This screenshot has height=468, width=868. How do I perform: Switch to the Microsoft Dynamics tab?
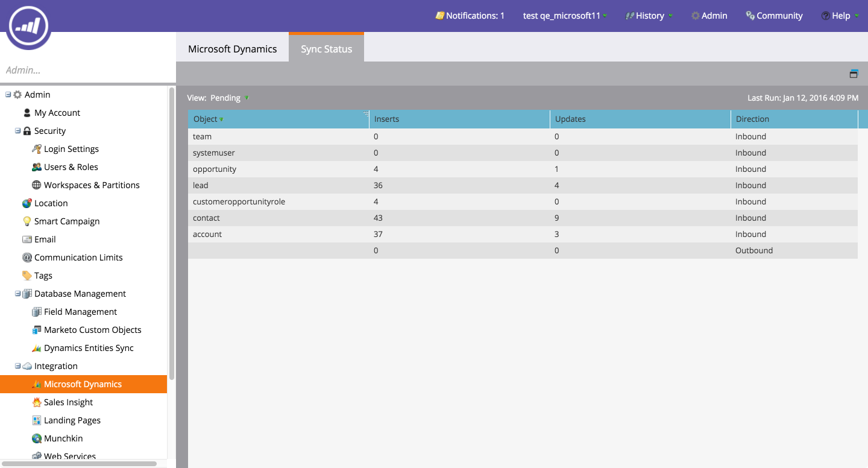click(x=232, y=49)
